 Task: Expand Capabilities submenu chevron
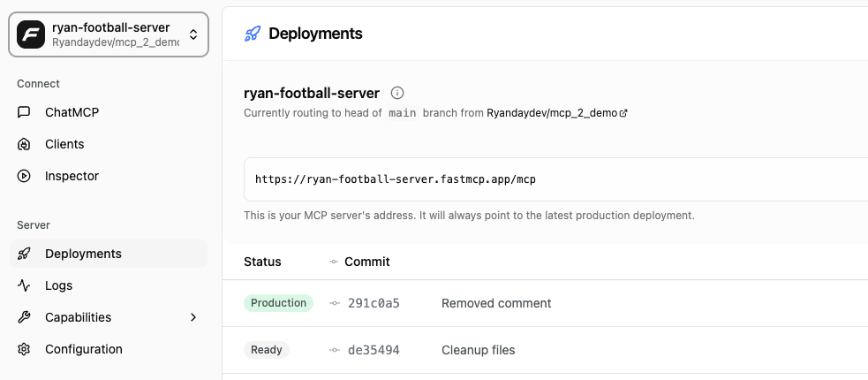193,317
